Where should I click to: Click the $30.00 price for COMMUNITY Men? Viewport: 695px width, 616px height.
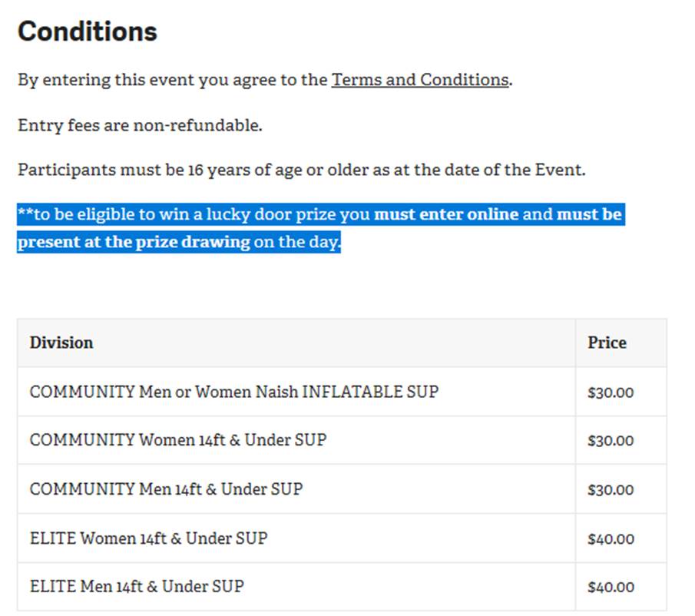click(x=611, y=490)
